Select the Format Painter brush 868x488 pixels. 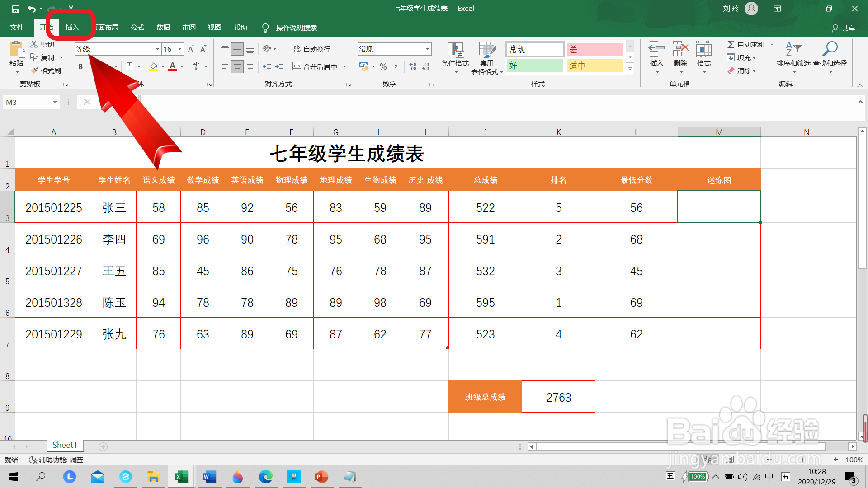[34, 70]
